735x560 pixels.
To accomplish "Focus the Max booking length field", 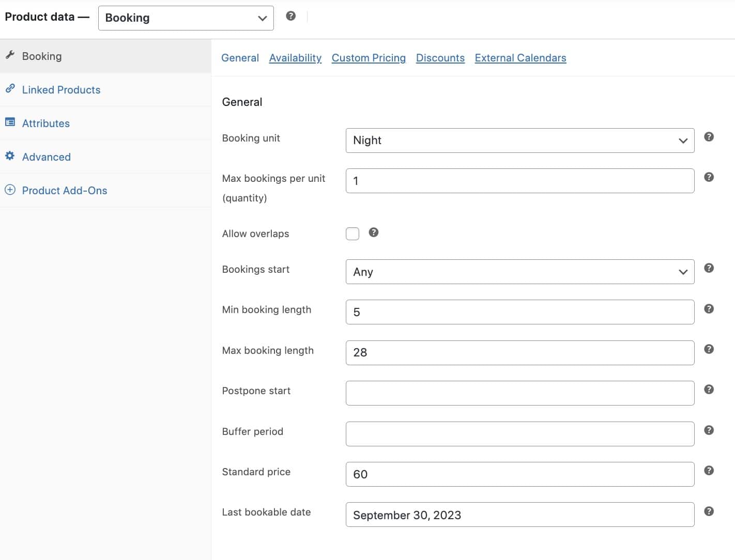I will [x=520, y=353].
